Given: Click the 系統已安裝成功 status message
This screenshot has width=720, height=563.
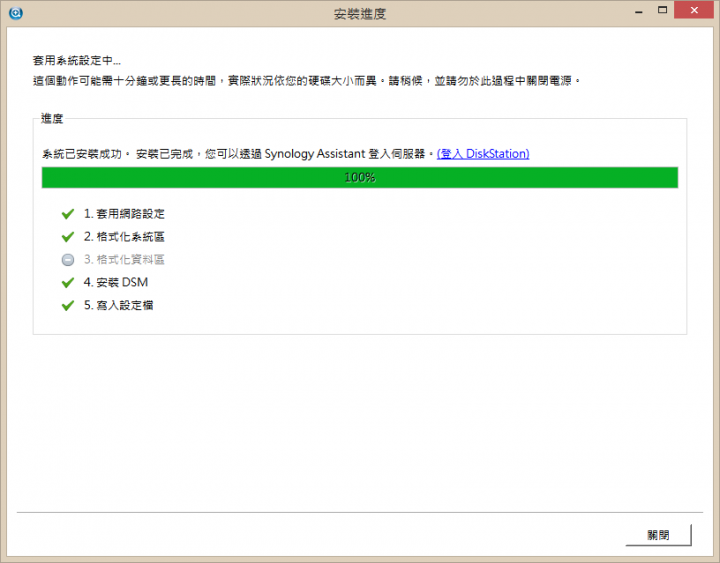Looking at the screenshot, I should point(239,154).
